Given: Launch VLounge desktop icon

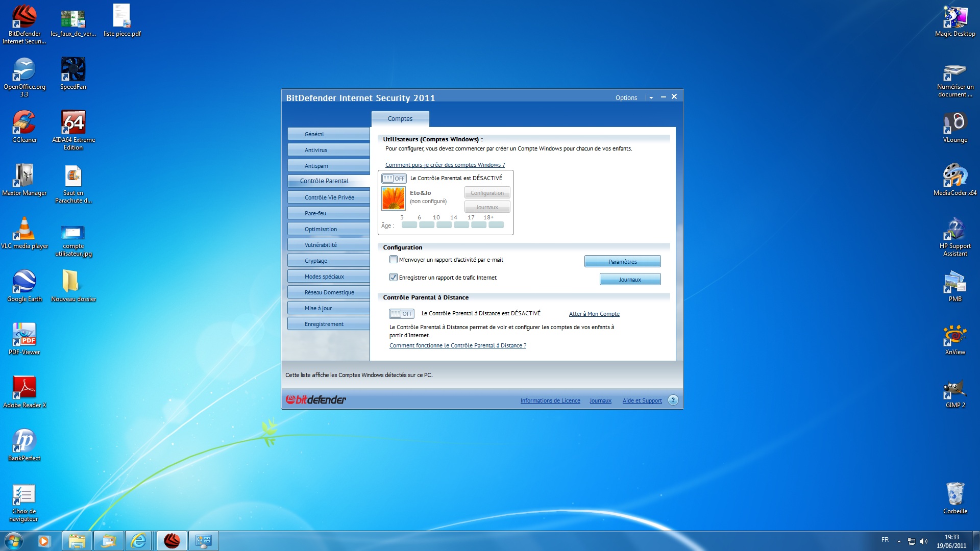Looking at the screenshot, I should click(x=955, y=126).
